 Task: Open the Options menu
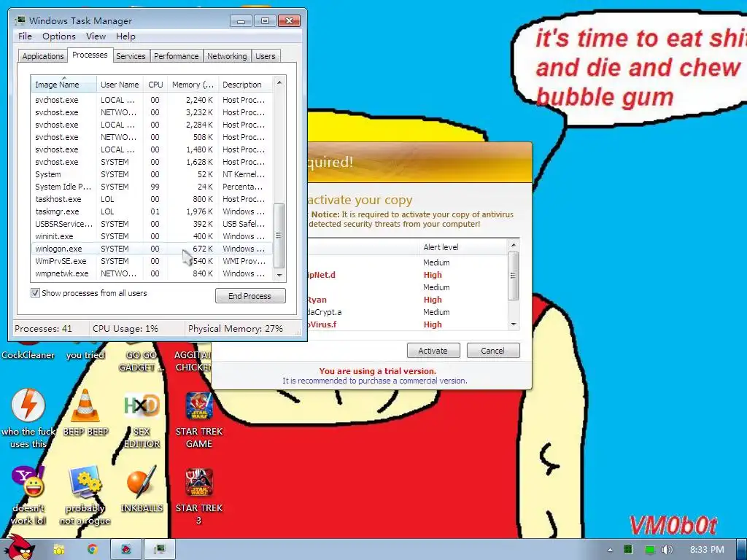pos(58,36)
